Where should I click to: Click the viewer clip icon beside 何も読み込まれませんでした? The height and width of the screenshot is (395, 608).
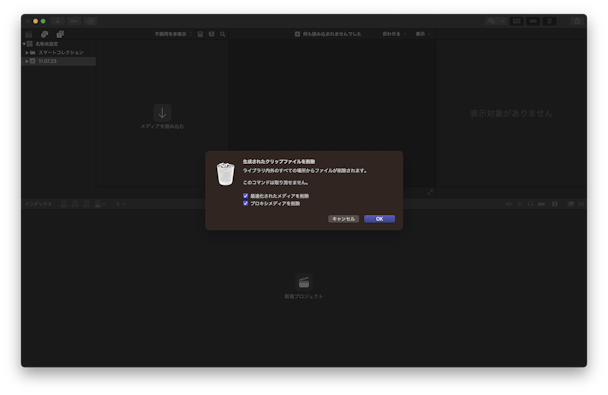pyautogui.click(x=297, y=34)
